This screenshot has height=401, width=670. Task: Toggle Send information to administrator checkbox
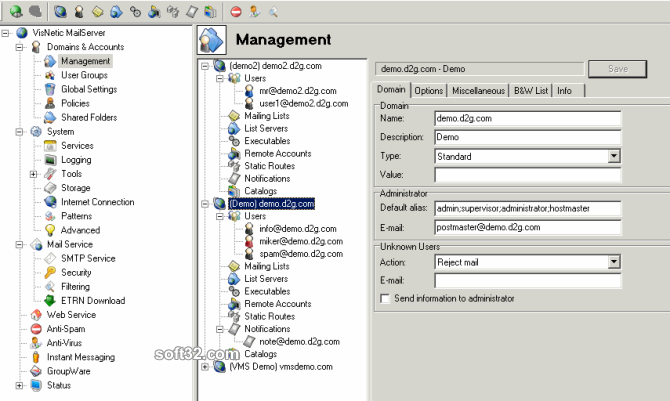tap(385, 299)
